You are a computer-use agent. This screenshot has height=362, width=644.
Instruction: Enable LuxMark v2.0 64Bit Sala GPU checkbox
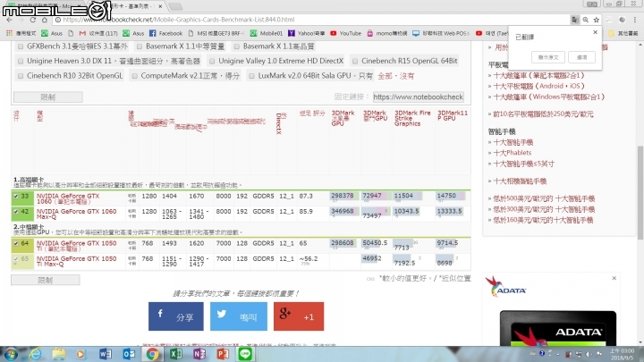pos(251,76)
